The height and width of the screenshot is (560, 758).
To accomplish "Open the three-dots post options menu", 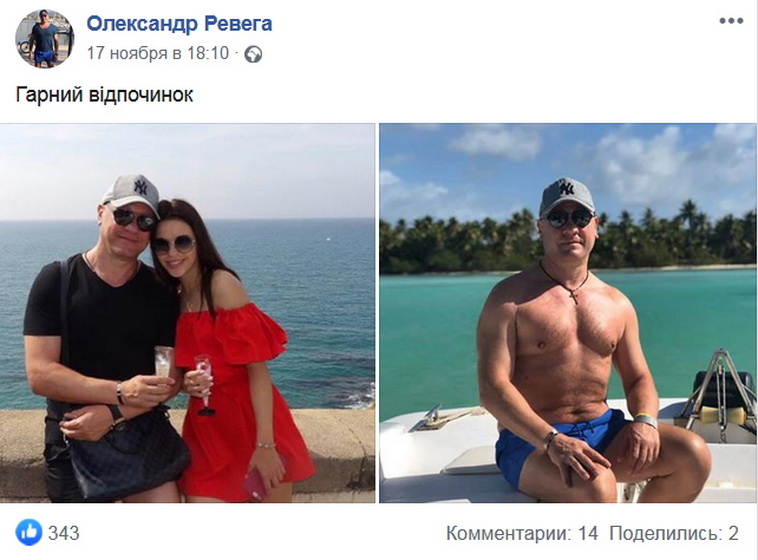I will pyautogui.click(x=731, y=21).
